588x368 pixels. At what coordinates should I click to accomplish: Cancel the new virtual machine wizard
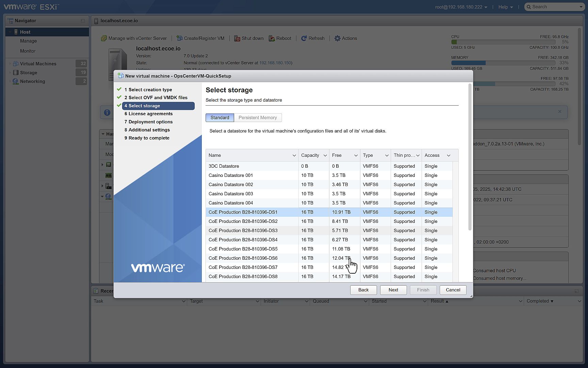(x=453, y=290)
